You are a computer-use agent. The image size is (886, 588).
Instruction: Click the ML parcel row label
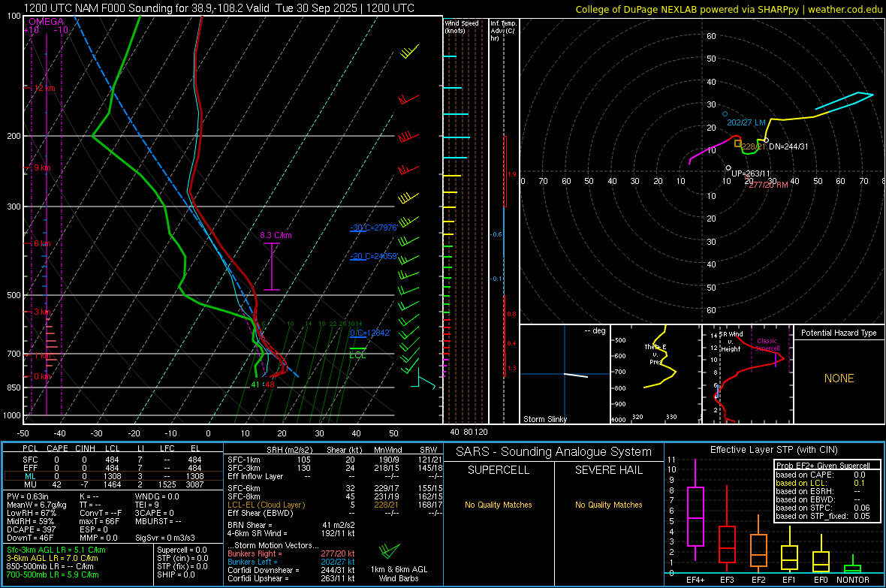coord(31,476)
